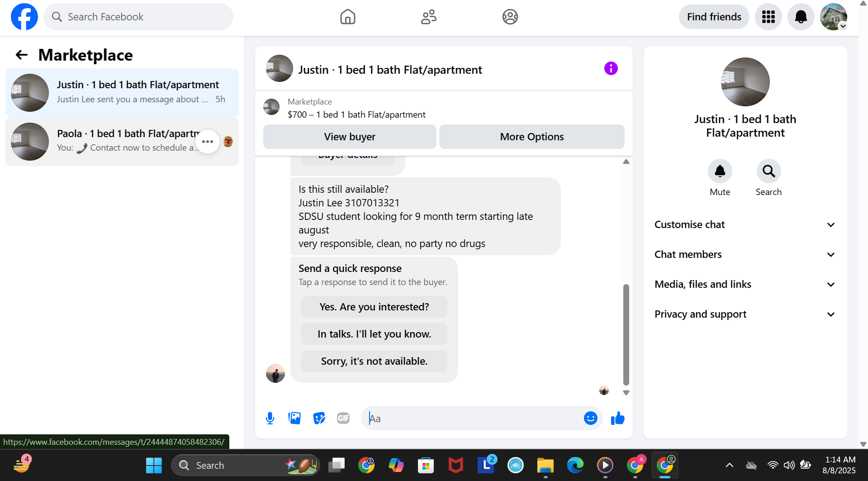This screenshot has height=481, width=868.
Task: Choose a GIF icon
Action: click(343, 418)
